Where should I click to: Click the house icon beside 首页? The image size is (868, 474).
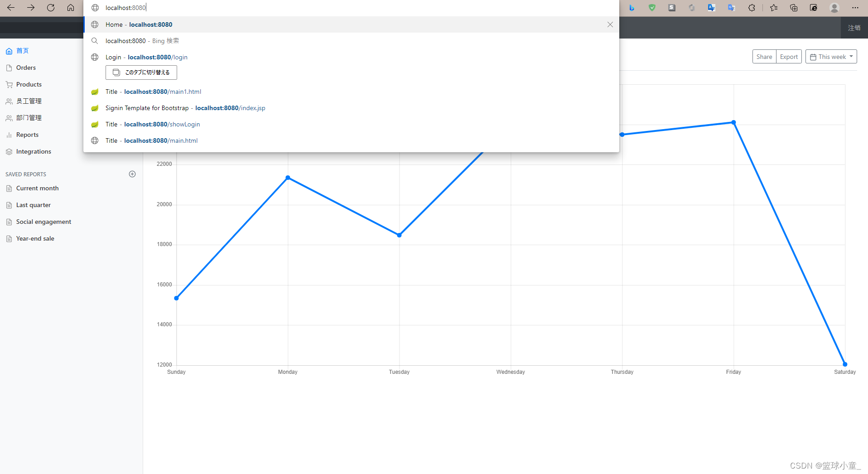click(x=9, y=51)
